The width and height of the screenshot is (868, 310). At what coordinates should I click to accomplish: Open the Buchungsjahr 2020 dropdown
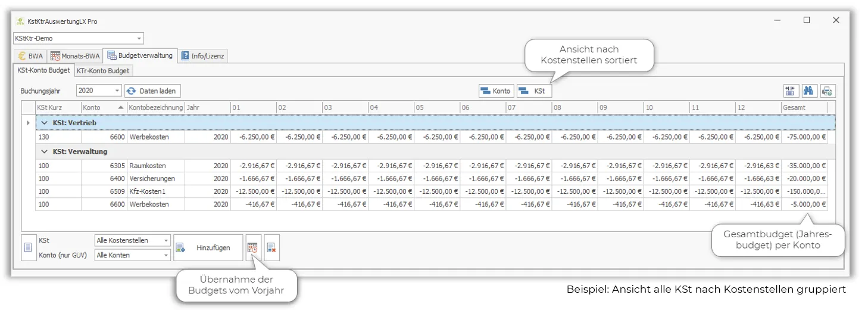point(117,91)
